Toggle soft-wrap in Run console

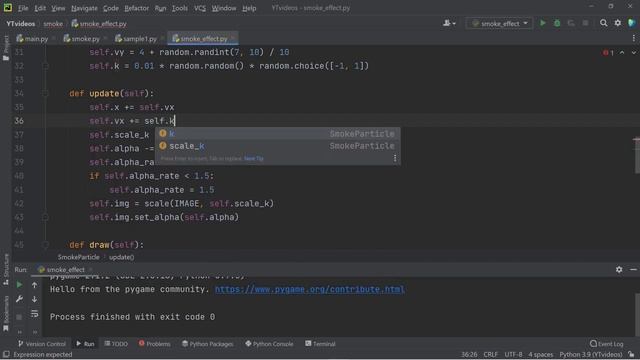[x=34, y=313]
